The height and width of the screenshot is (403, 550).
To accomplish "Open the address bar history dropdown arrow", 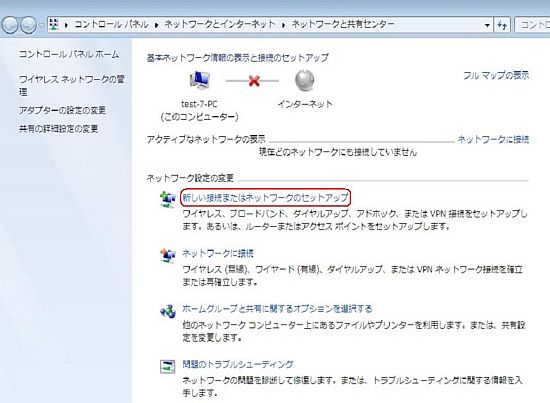I will [487, 25].
